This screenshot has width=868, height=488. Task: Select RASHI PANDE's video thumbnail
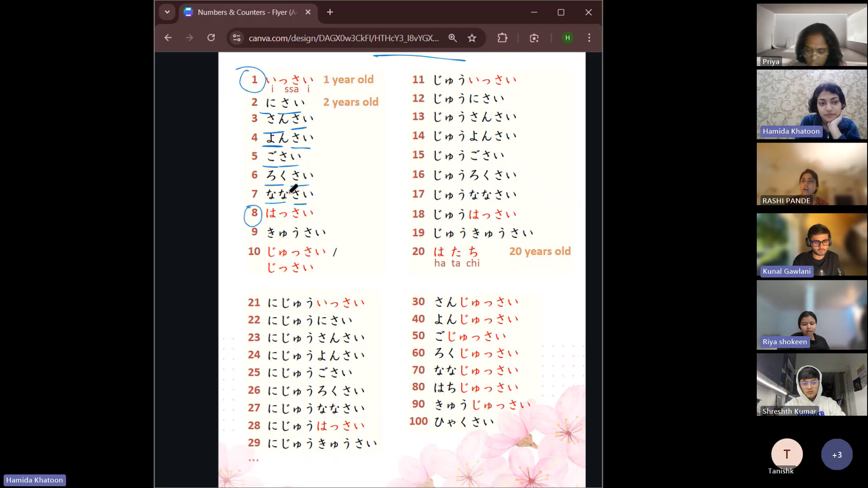[812, 174]
